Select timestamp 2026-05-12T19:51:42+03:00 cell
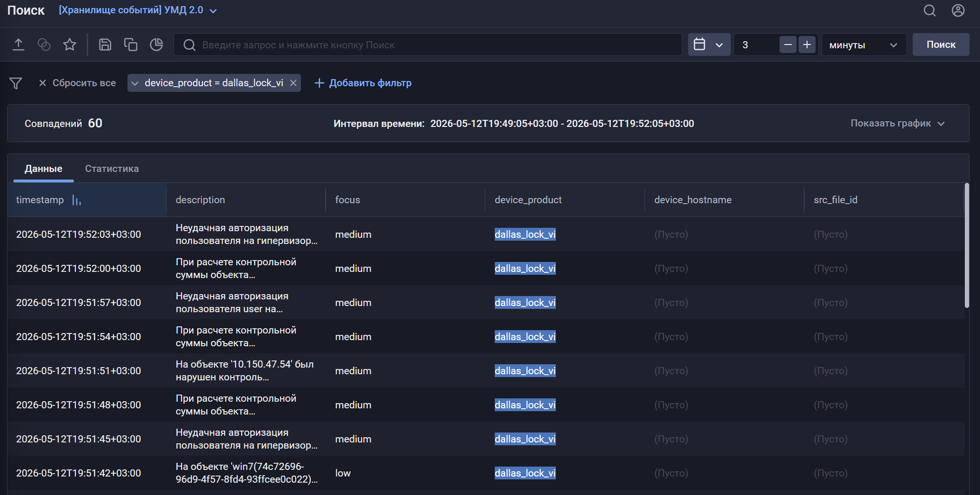The height and width of the screenshot is (495, 980). click(x=79, y=473)
